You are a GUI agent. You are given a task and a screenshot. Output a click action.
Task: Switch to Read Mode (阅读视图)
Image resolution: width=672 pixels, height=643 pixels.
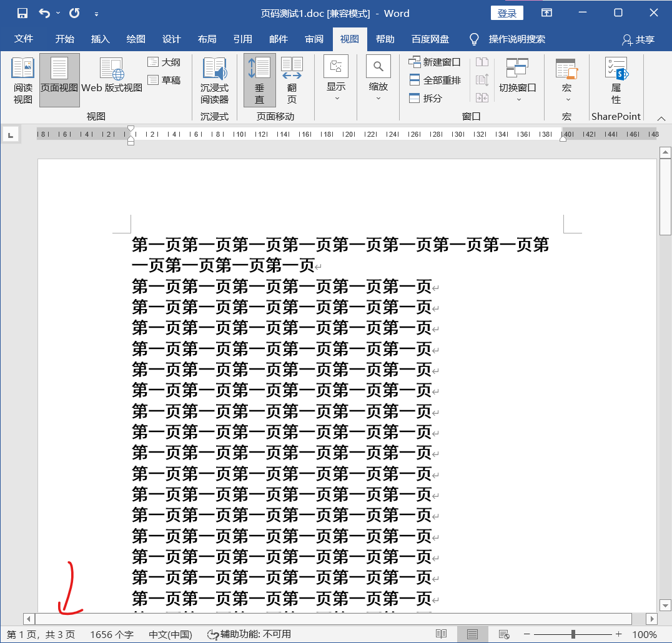pyautogui.click(x=23, y=81)
